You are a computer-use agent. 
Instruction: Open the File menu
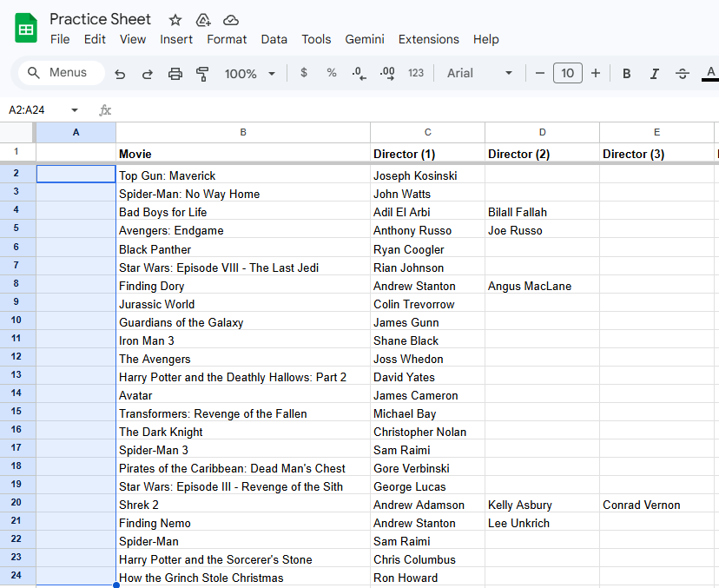coord(60,39)
